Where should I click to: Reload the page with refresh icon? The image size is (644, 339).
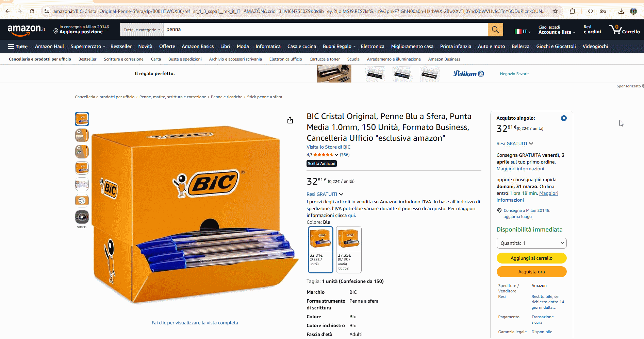(x=32, y=11)
